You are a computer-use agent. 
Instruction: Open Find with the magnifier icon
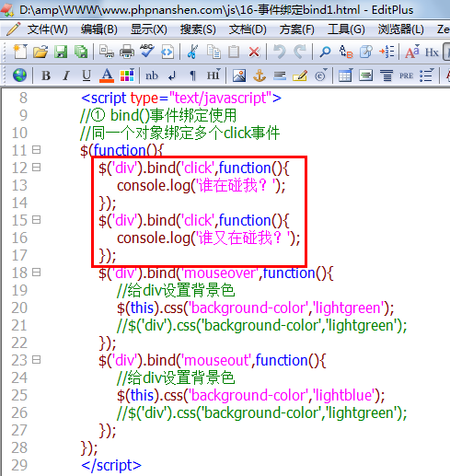pos(325,52)
